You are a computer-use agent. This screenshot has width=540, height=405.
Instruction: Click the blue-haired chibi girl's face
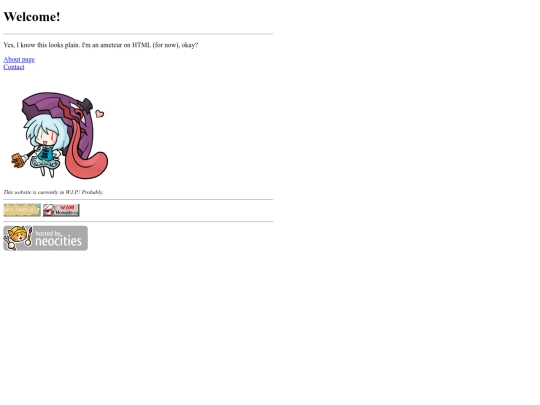[x=46, y=136]
